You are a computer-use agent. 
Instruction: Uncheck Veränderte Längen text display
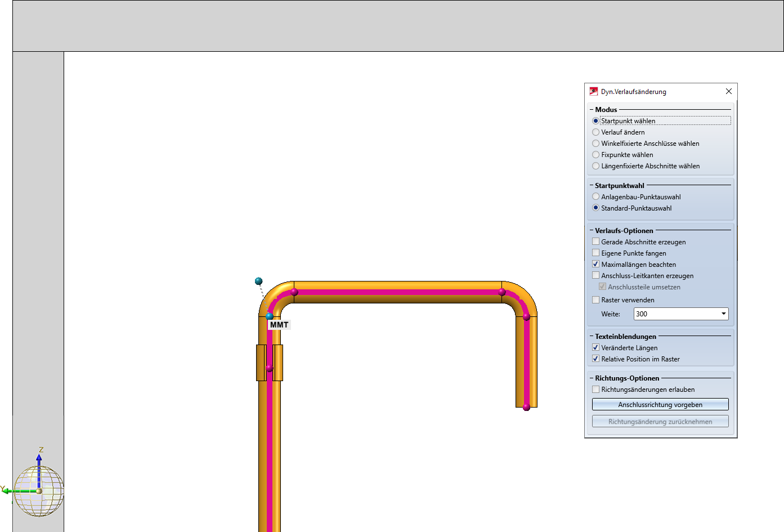pos(595,348)
